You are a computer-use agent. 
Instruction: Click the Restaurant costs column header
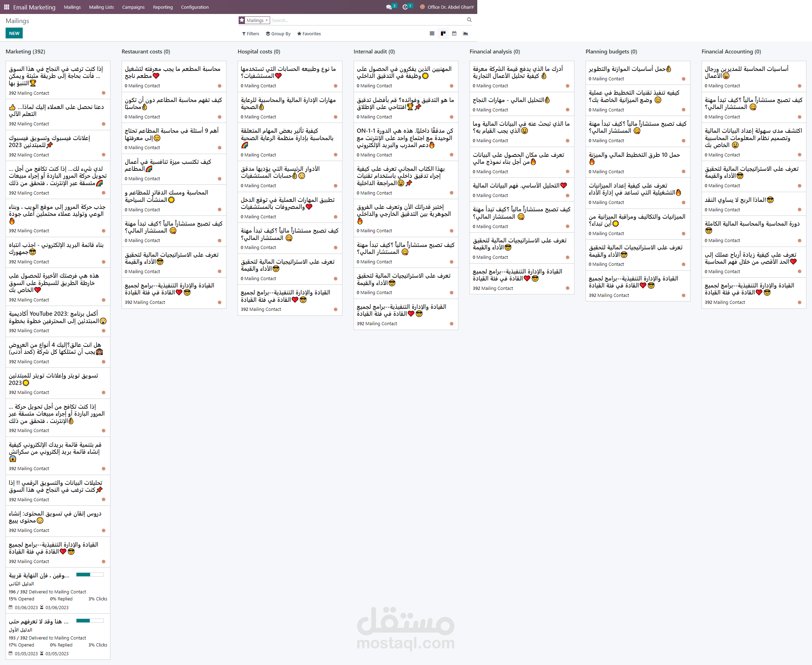pos(146,51)
